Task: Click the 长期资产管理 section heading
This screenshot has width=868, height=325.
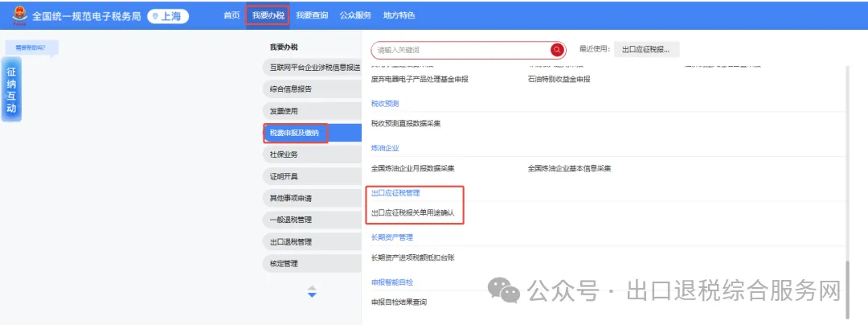Action: (392, 237)
